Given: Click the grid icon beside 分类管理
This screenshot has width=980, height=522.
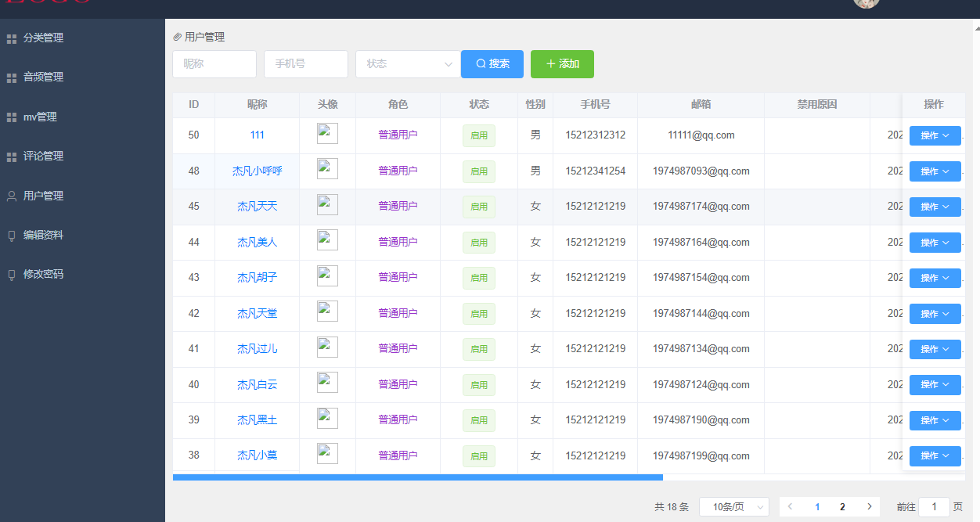Looking at the screenshot, I should coord(12,38).
